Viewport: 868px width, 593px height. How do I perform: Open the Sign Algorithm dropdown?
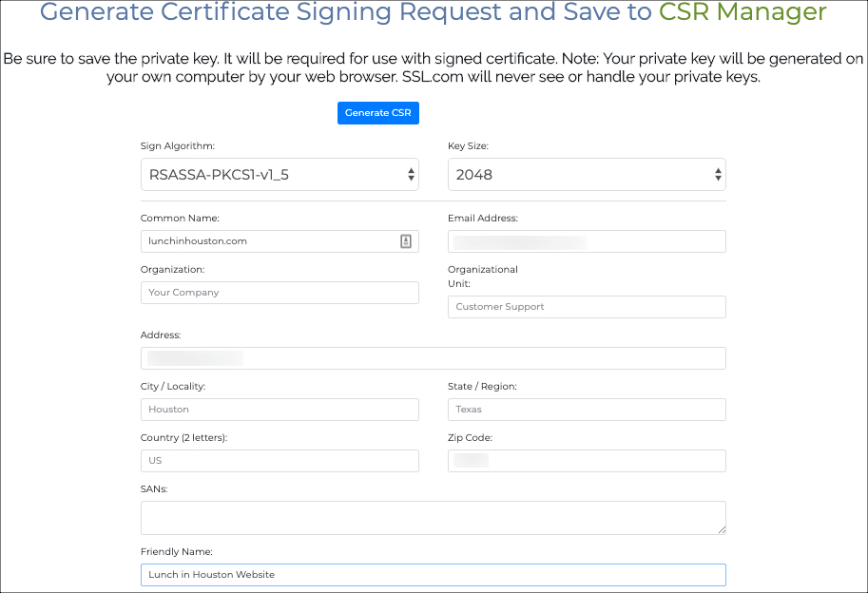click(x=280, y=175)
